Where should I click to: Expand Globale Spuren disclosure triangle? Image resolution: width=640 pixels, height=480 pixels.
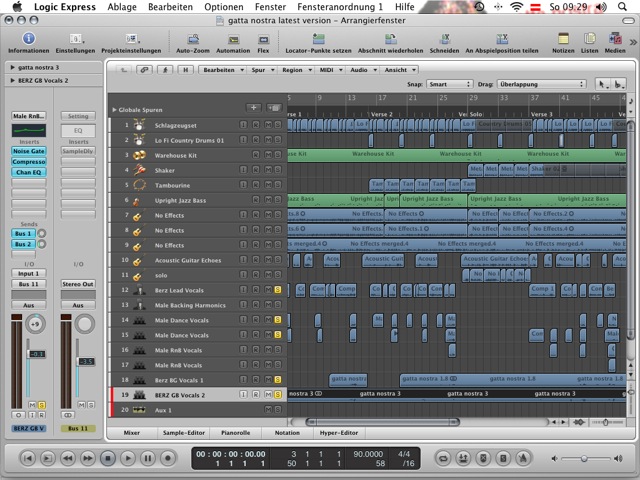114,110
